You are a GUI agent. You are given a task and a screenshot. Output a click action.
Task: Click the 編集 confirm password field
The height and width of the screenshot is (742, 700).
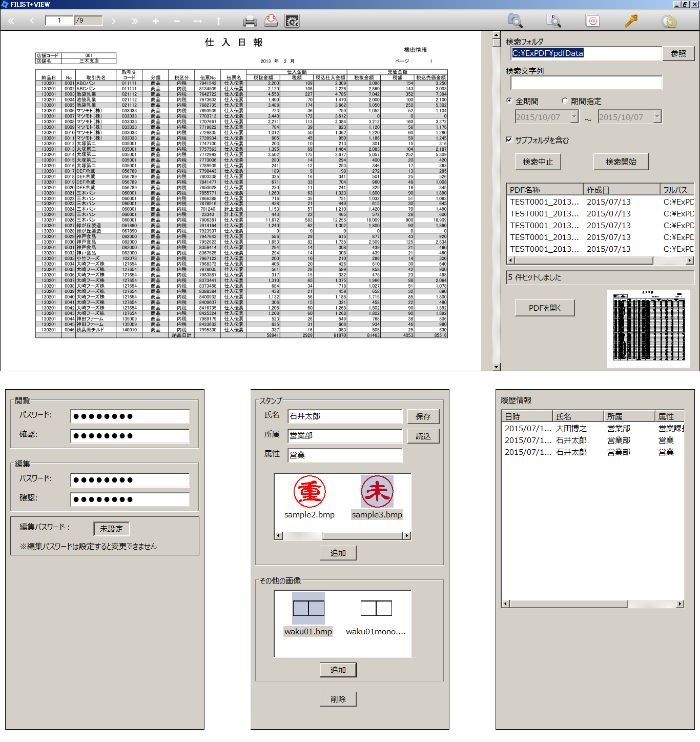coord(130,499)
